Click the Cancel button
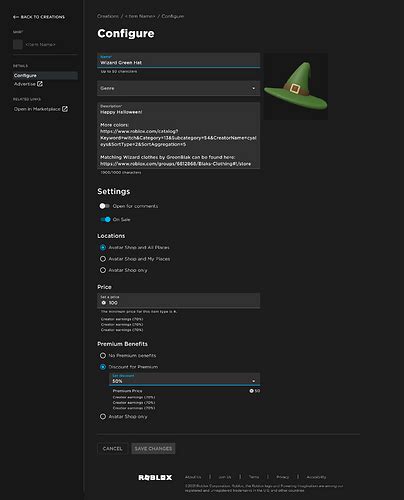This screenshot has width=404, height=500. tap(112, 449)
